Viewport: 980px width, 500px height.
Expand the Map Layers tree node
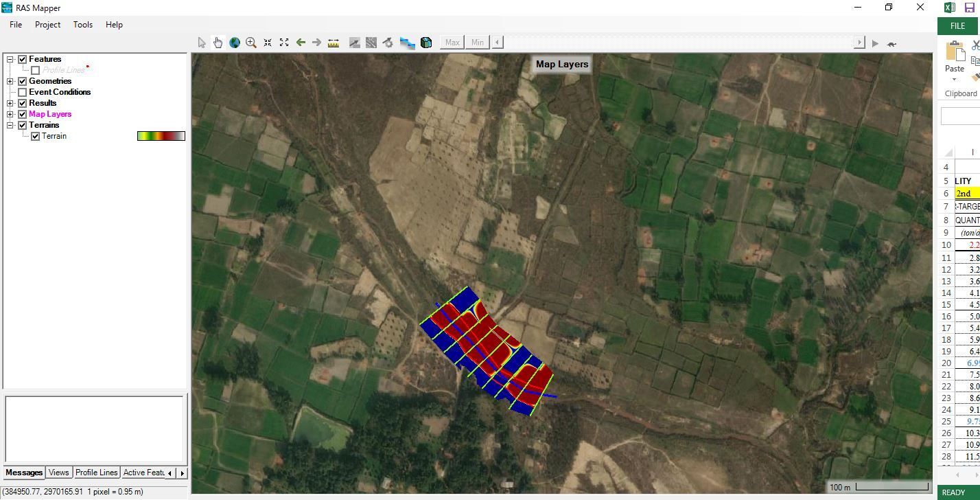point(10,114)
